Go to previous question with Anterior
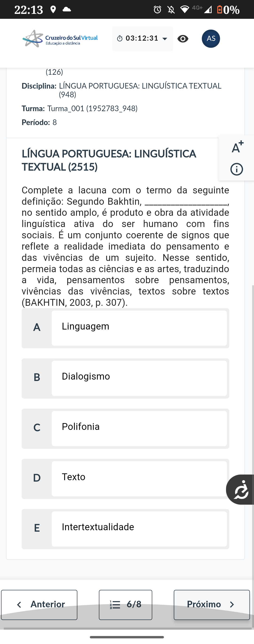The image size is (254, 644). coord(39,605)
